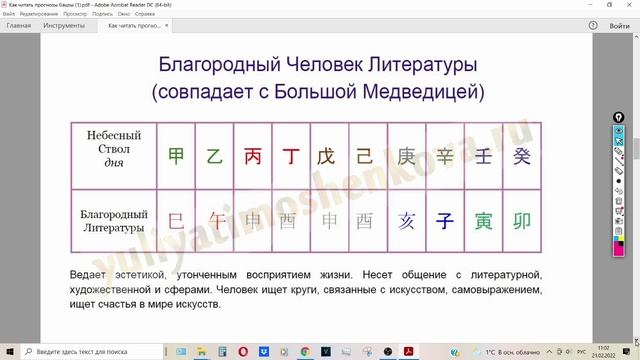640x360 pixels.
Task: Switch to the Главная tab
Action: [x=19, y=26]
